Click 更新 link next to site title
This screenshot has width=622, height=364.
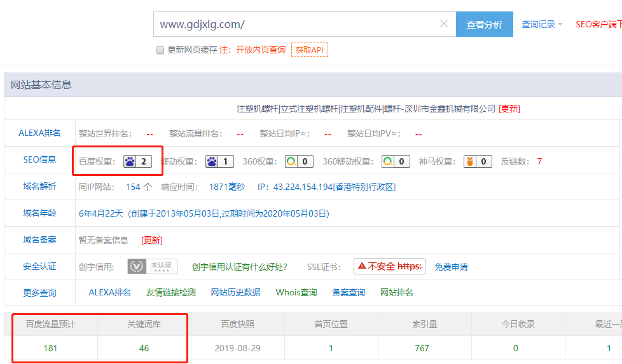pos(509,109)
